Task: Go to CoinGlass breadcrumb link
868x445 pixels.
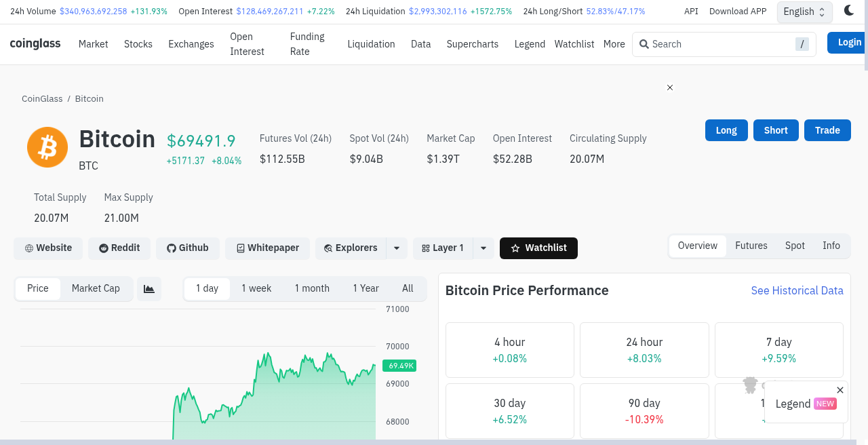Action: pos(42,99)
